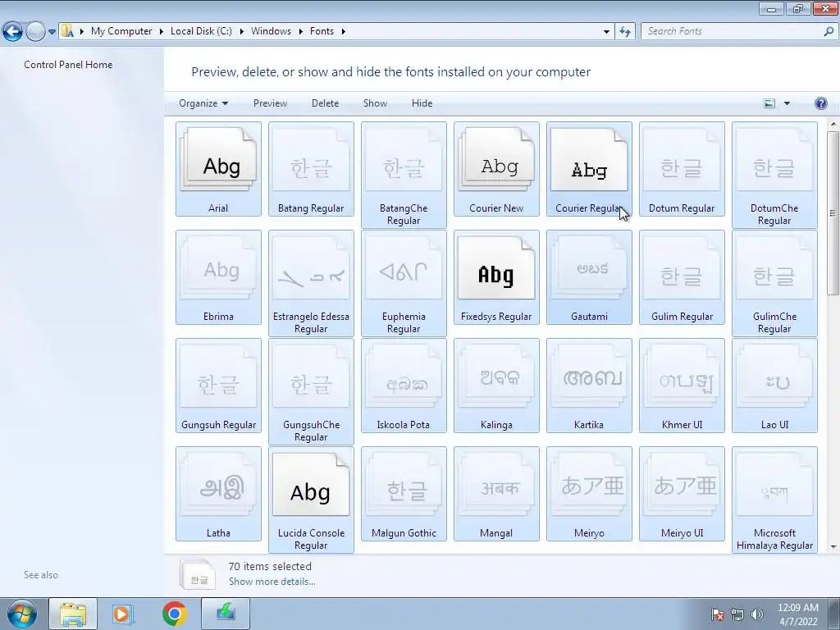The width and height of the screenshot is (840, 630).
Task: Select the Iskoola Pota font
Action: click(x=404, y=386)
